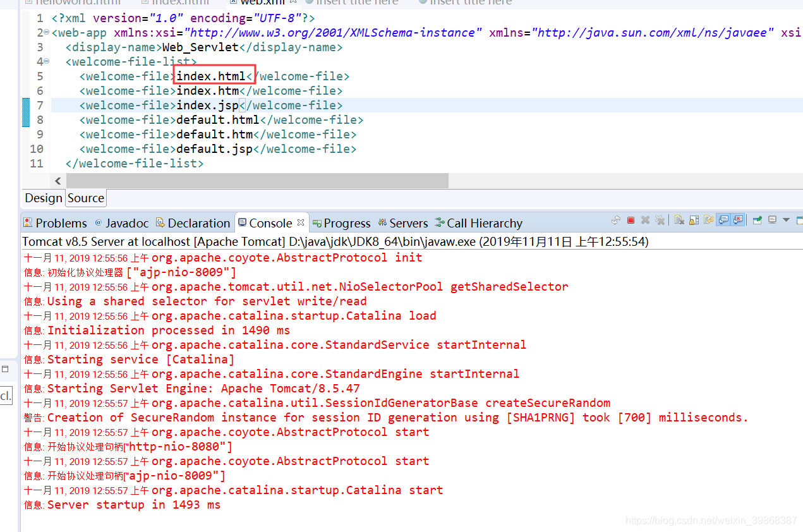Toggle Word Wrap in console toolbar
Screen dimensions: 803x532
pyautogui.click(x=708, y=220)
